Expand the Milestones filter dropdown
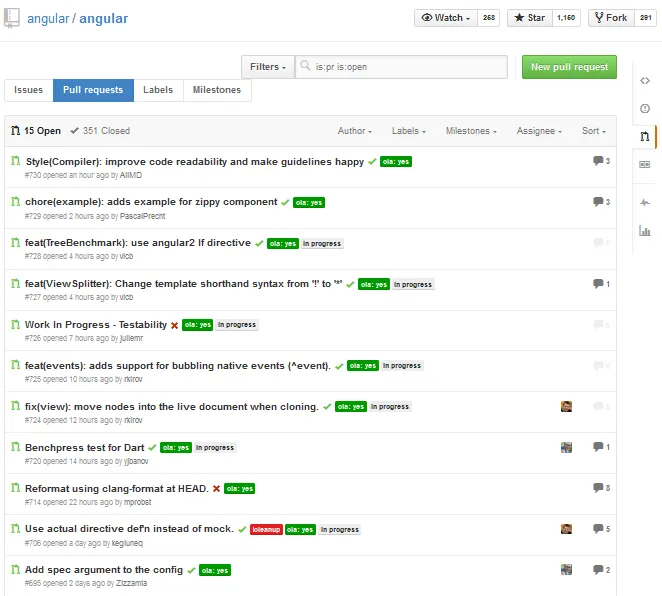The height and width of the screenshot is (596, 662). tap(471, 131)
